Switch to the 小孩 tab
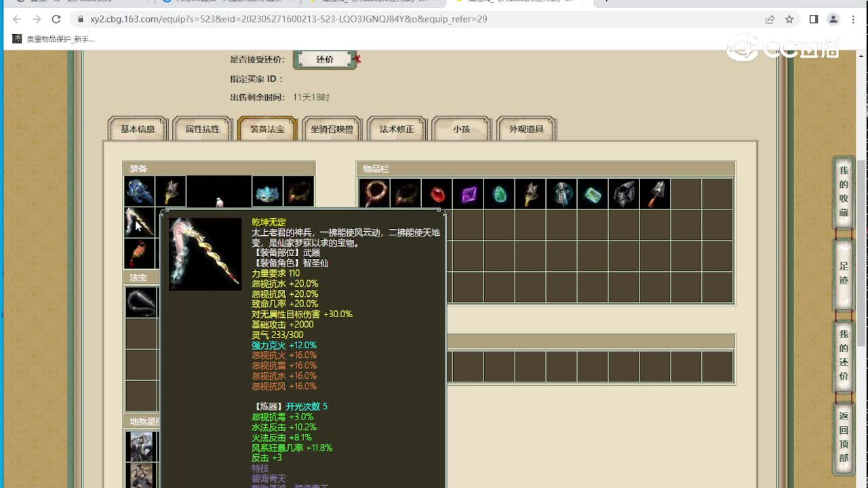 click(461, 129)
